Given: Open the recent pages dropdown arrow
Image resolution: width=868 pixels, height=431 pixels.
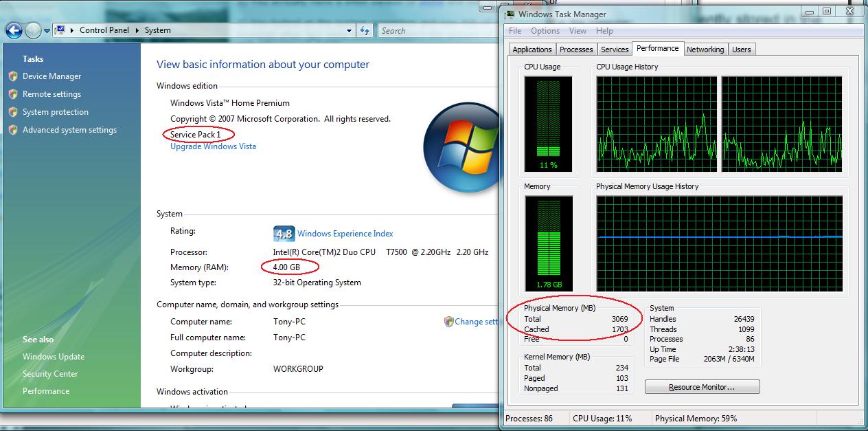Looking at the screenshot, I should pos(47,31).
